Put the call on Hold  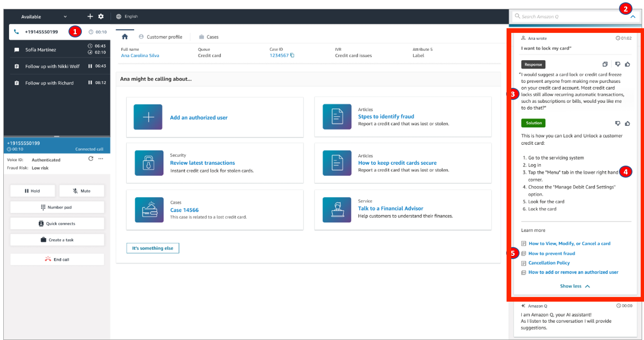click(x=32, y=191)
